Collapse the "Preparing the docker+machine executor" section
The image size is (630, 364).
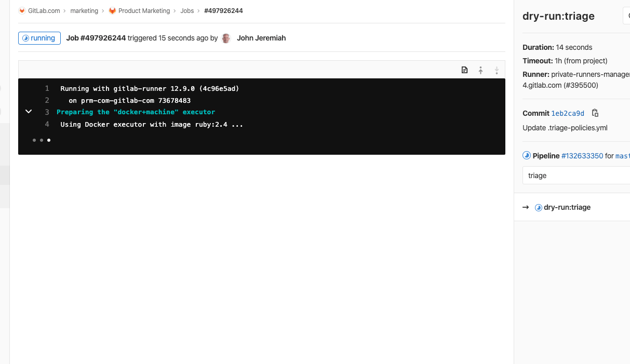[x=29, y=112]
